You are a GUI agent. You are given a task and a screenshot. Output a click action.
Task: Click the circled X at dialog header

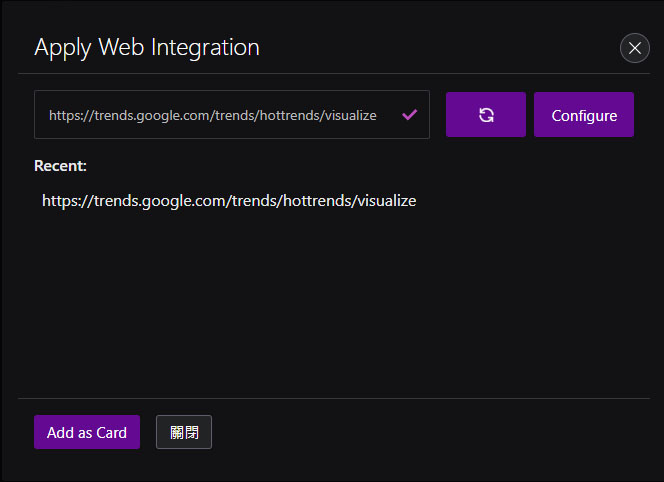click(634, 48)
